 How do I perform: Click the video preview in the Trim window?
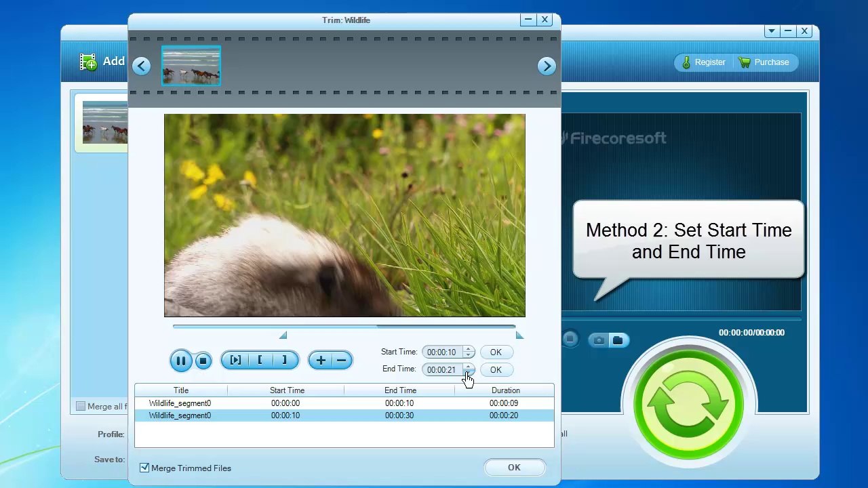click(x=344, y=216)
